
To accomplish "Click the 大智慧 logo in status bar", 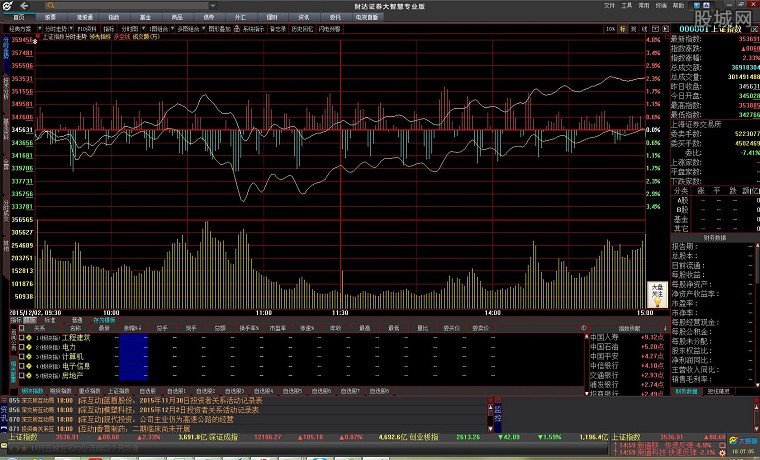I will point(745,437).
